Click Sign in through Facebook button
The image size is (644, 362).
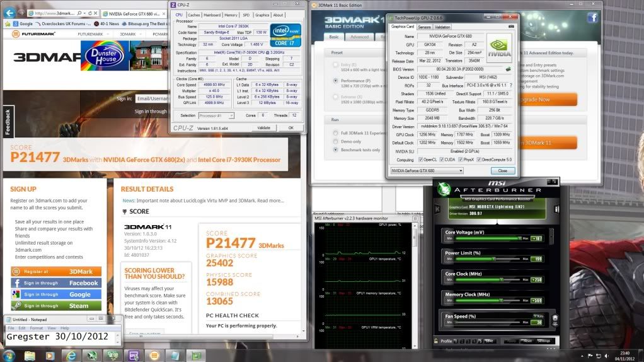(56, 283)
